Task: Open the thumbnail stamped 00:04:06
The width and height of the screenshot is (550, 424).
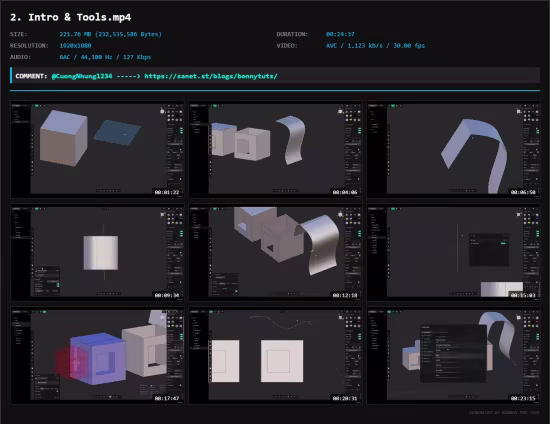Action: pos(275,150)
